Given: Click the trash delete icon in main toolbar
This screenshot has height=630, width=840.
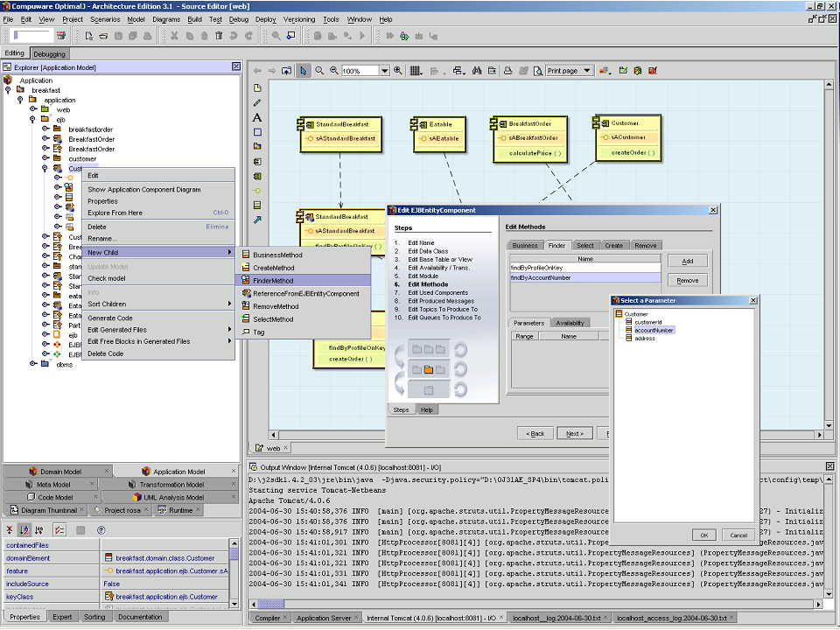Looking at the screenshot, I should [219, 36].
